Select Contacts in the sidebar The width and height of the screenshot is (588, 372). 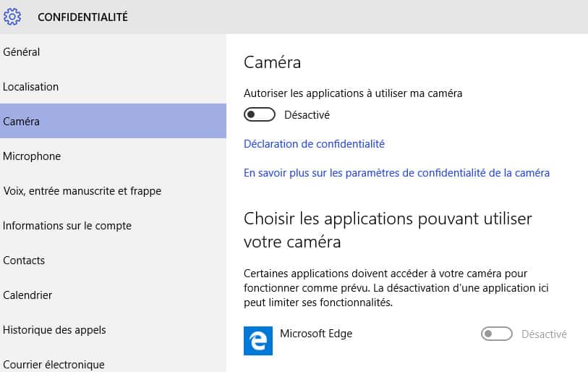[113, 260]
